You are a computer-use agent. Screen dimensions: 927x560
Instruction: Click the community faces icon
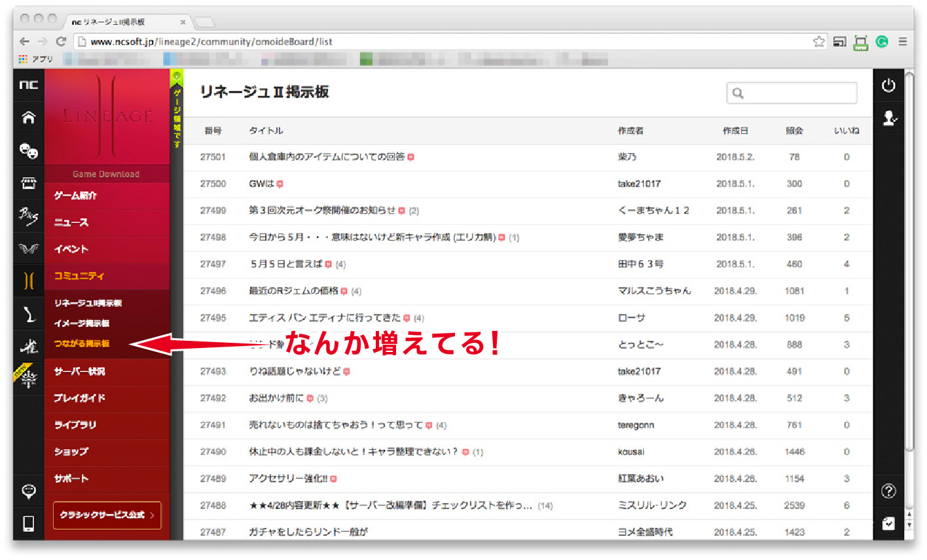click(x=28, y=151)
